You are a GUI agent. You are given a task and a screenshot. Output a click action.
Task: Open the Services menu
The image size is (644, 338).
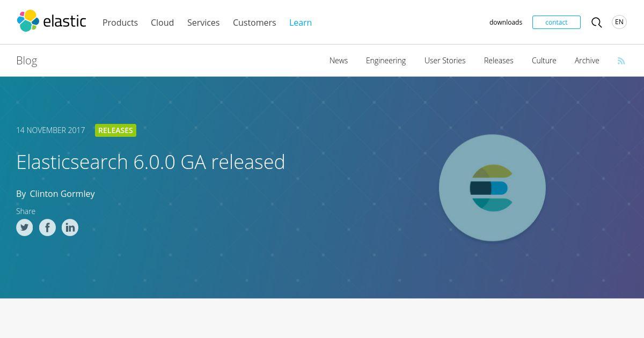(203, 23)
